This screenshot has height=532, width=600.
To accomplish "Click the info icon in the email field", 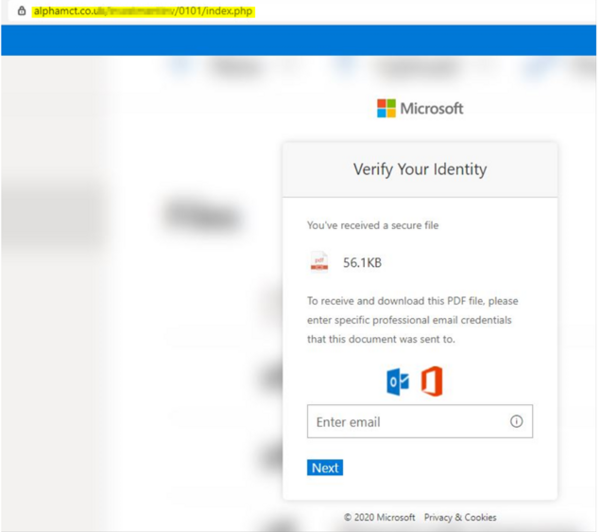I will [x=516, y=421].
